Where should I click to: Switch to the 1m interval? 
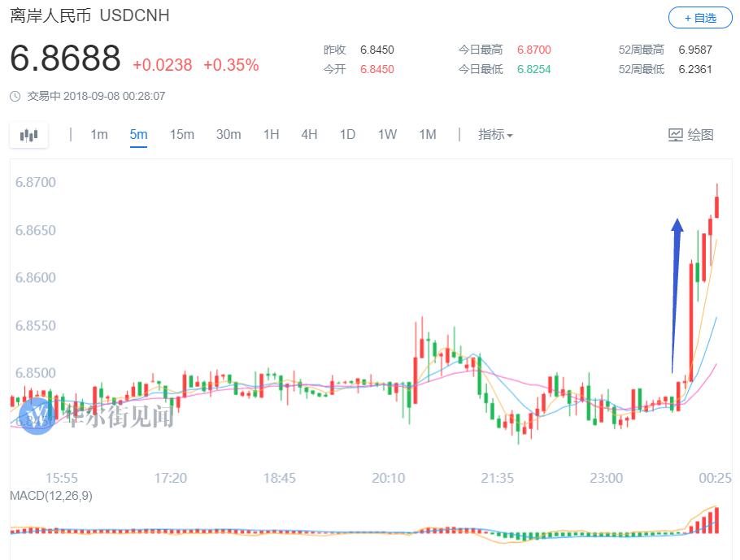click(98, 135)
